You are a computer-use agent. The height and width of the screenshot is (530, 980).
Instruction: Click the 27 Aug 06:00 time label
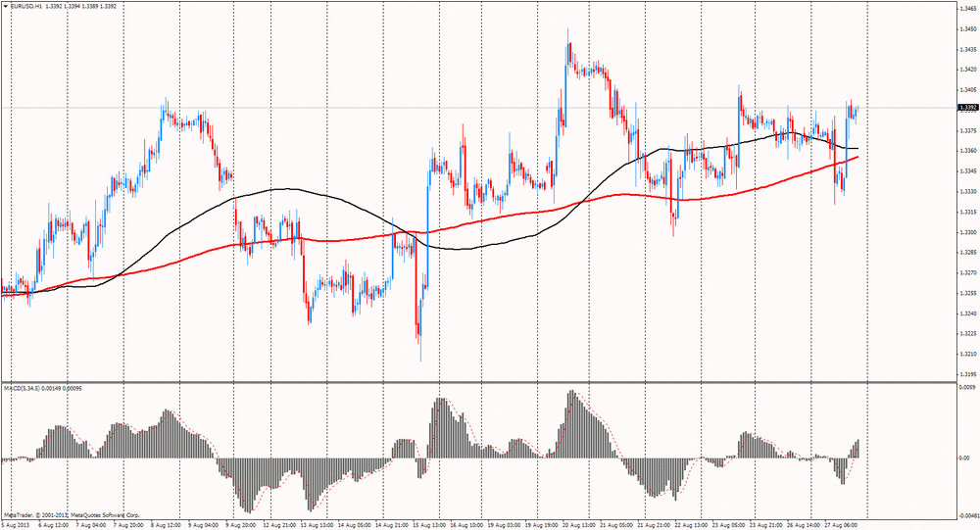pyautogui.click(x=841, y=526)
